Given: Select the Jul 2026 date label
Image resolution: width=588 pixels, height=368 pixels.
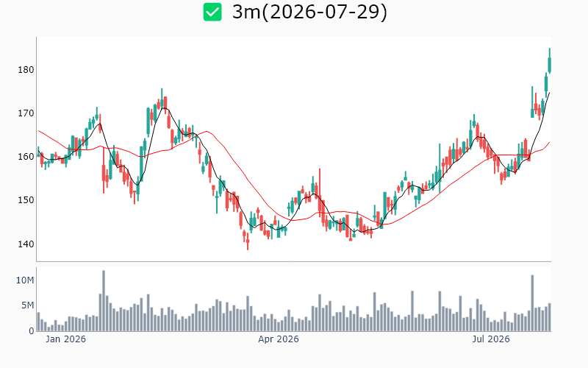Looking at the screenshot, I should coord(491,339).
